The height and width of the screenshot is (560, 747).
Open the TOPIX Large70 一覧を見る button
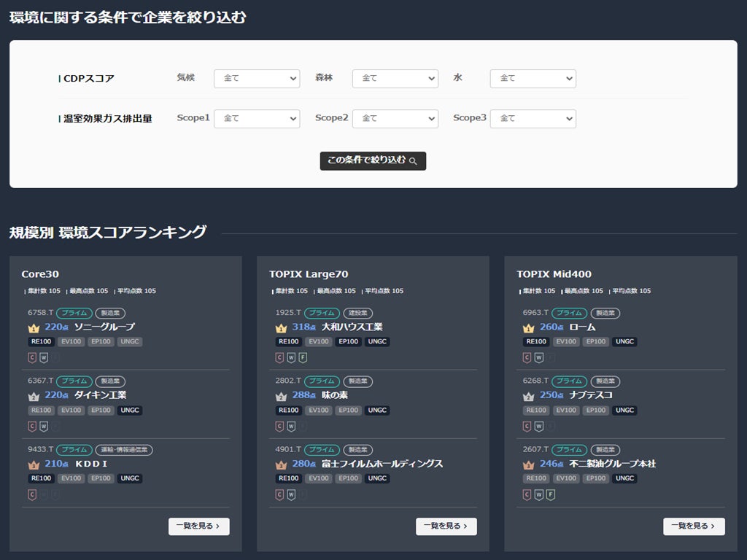[446, 526]
